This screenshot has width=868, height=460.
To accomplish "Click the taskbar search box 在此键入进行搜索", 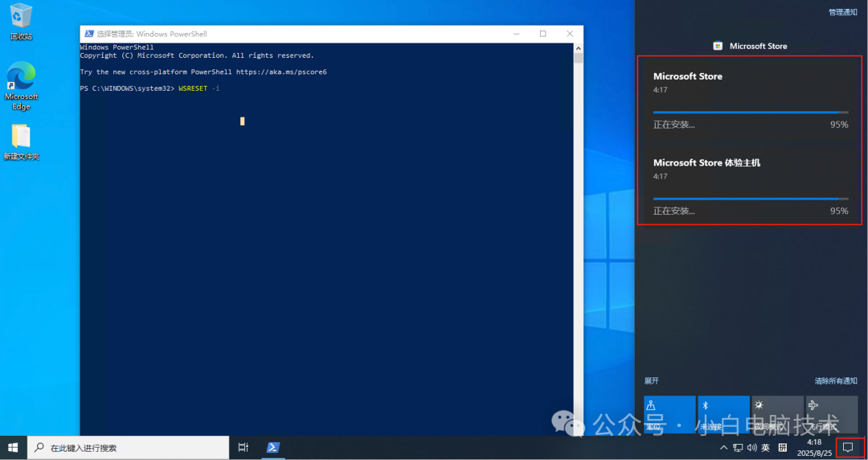I will pyautogui.click(x=128, y=448).
